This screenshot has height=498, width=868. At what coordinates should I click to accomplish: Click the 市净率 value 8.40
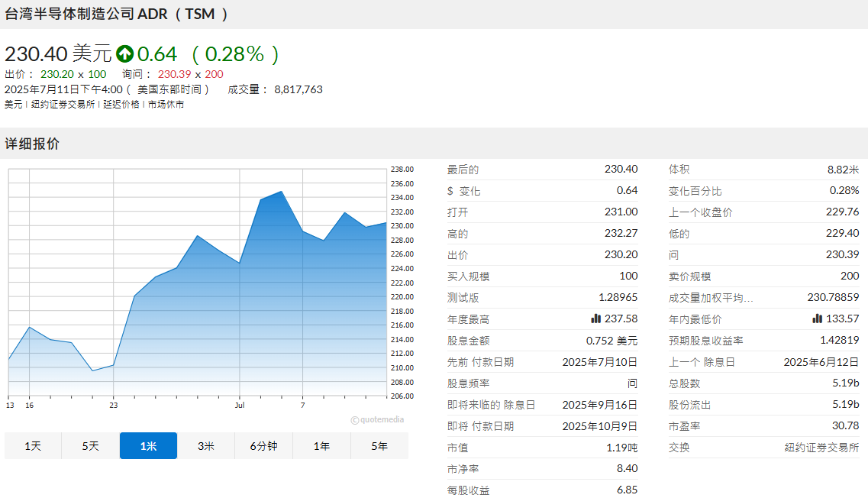tap(628, 468)
